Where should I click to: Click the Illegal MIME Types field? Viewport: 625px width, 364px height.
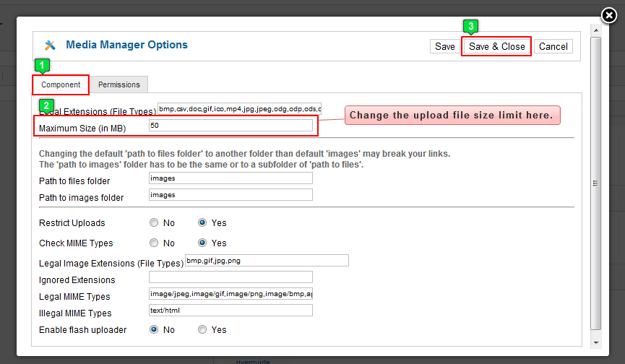[230, 311]
